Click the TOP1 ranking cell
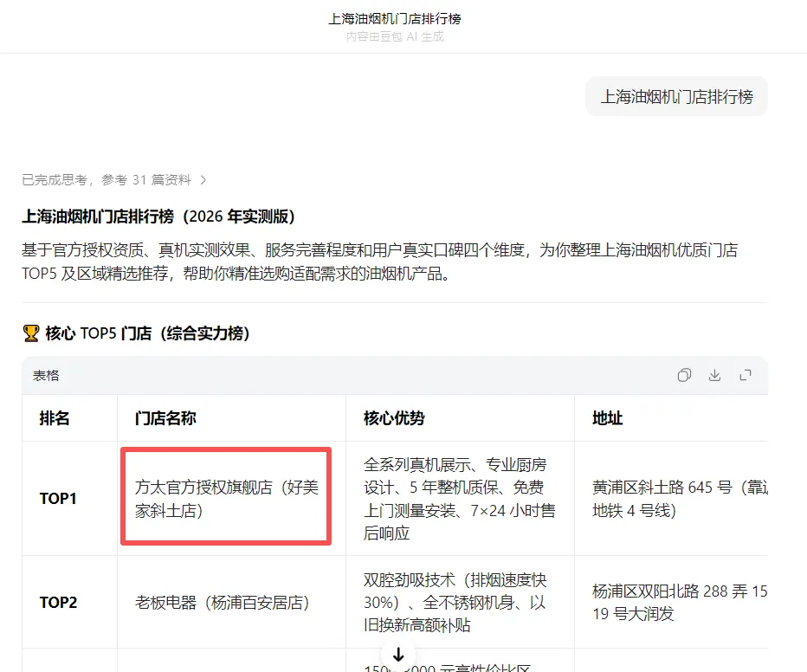The height and width of the screenshot is (672, 807). tap(58, 498)
